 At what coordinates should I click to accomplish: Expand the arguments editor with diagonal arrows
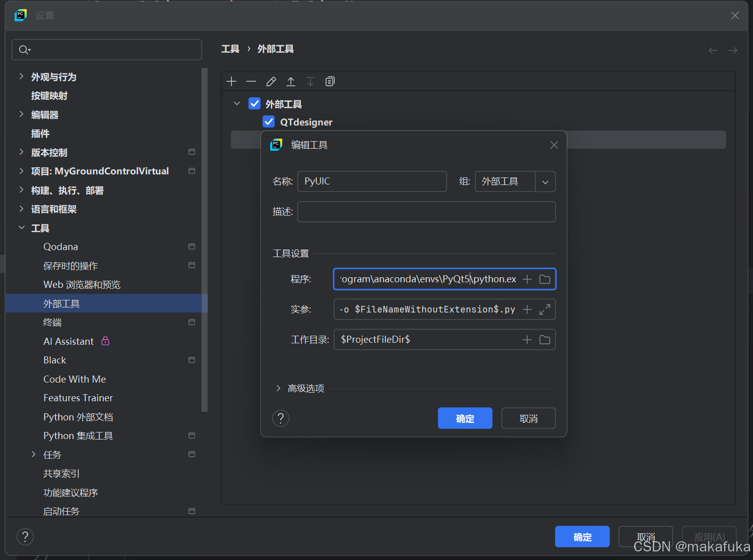coord(545,309)
